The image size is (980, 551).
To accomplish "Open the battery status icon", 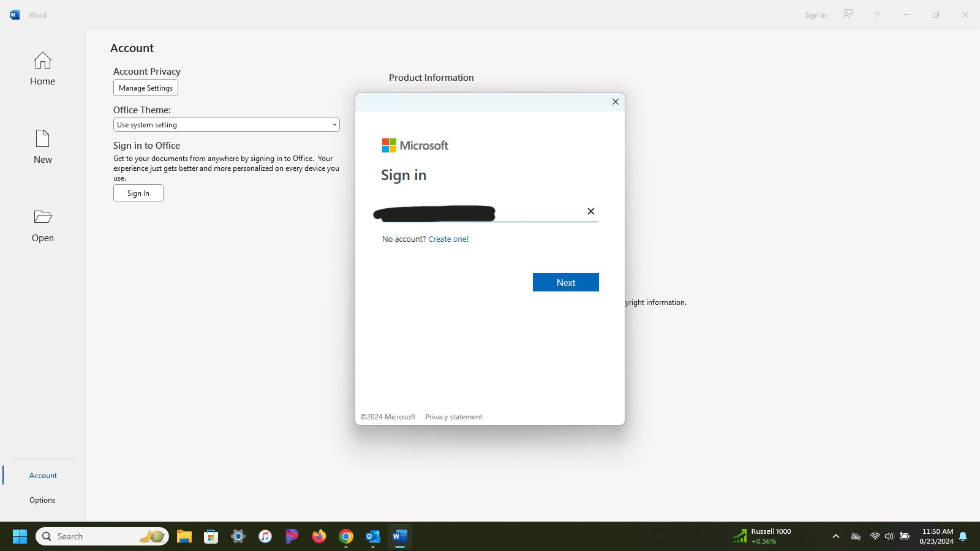I will tap(904, 536).
